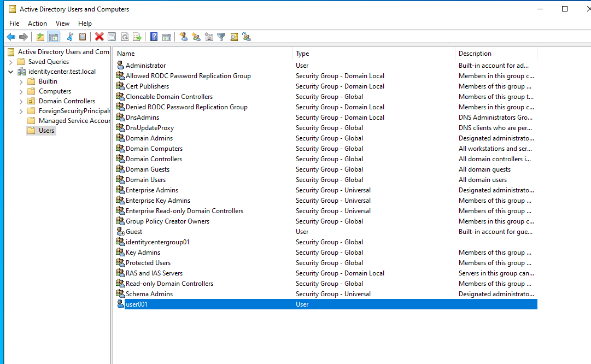Expand the Builtin container
This screenshot has width=591, height=364.
(21, 81)
